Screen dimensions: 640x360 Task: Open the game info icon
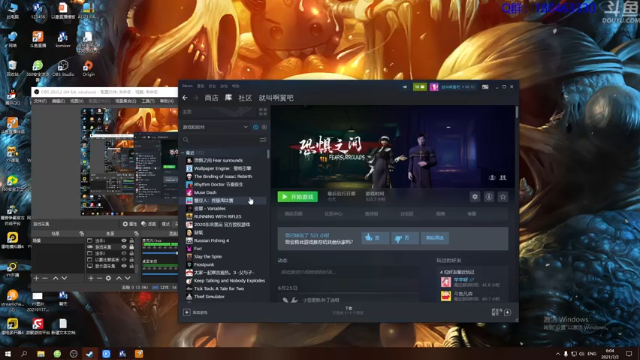(489, 197)
